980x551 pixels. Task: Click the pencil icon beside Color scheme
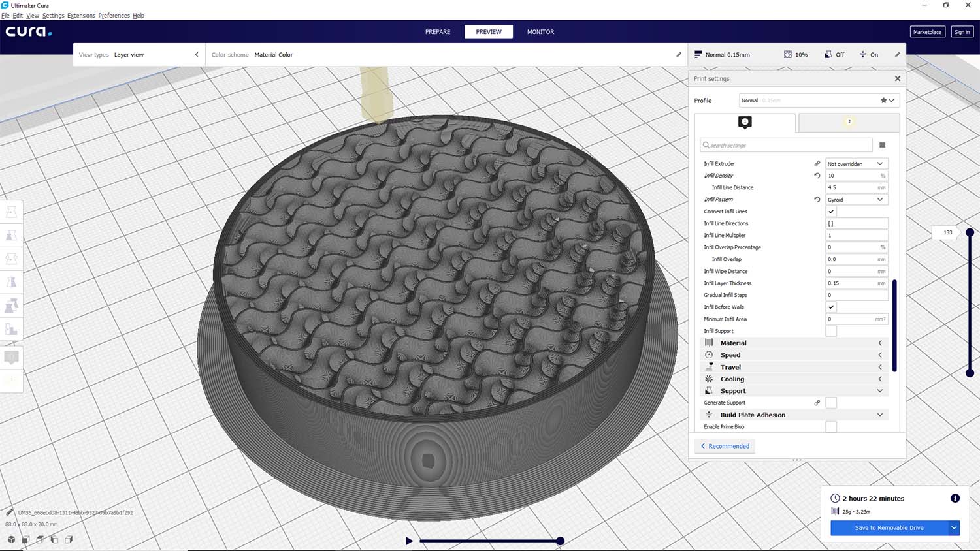pos(678,55)
